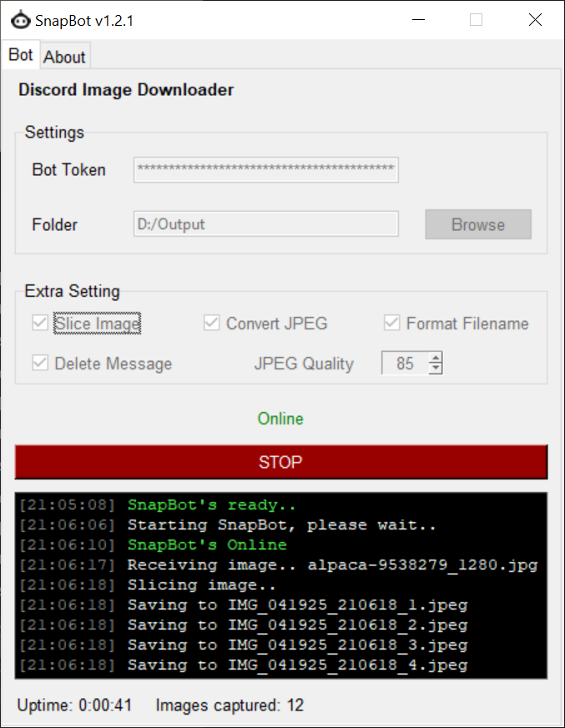Click the green Online status label
The height and width of the screenshot is (728, 565).
click(280, 419)
